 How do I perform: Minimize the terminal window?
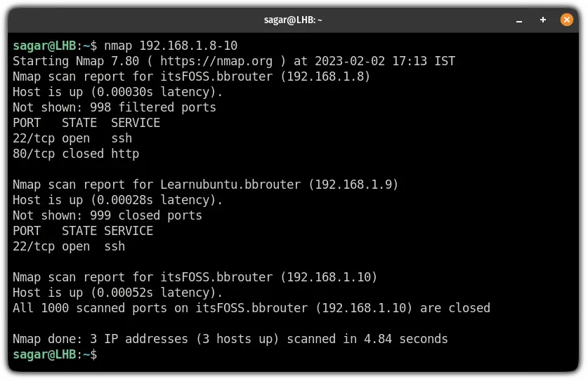click(519, 20)
